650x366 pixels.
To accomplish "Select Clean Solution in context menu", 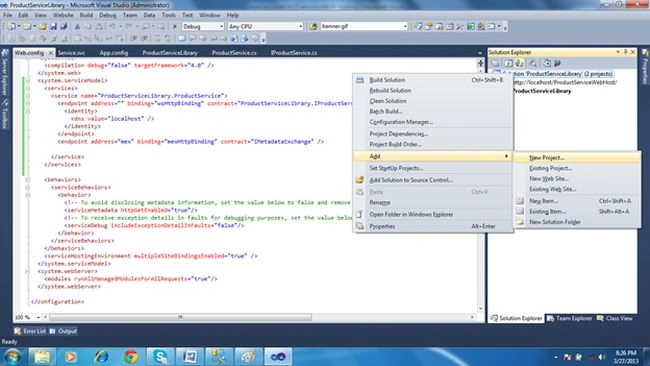I will [x=433, y=101].
